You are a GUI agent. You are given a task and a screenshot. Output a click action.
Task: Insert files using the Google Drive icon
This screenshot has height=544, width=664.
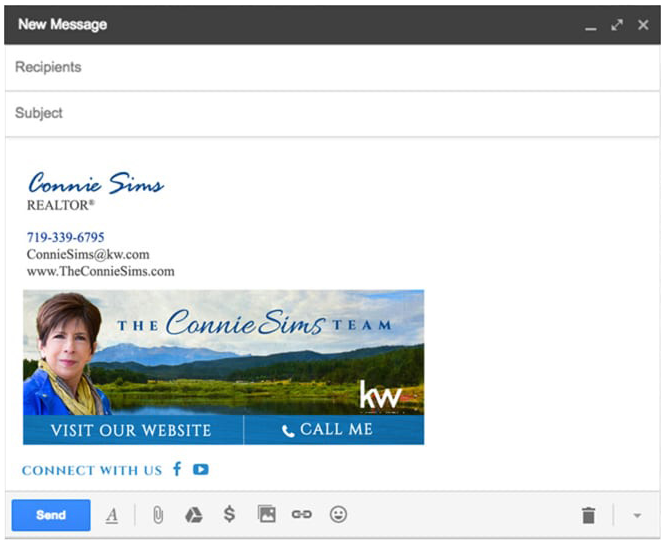(194, 515)
